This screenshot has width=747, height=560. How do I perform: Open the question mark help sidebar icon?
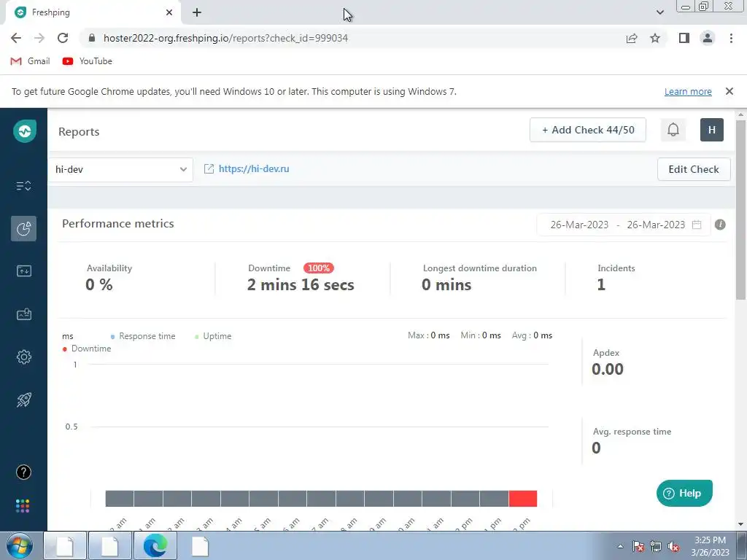click(x=24, y=472)
